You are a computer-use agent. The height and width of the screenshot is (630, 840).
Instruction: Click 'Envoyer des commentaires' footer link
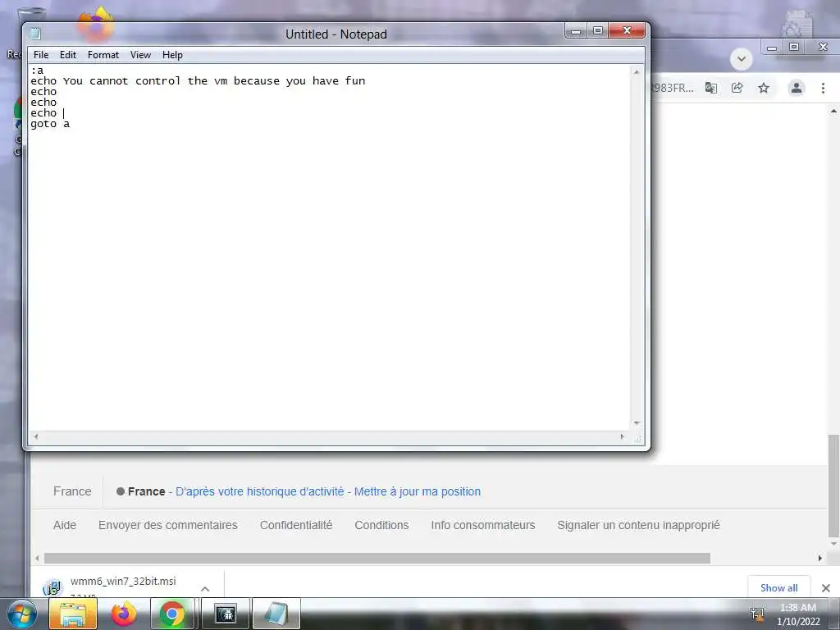[167, 525]
